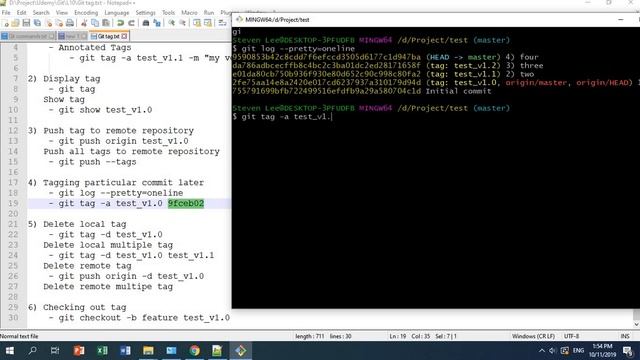The height and width of the screenshot is (360, 640).
Task: Click the Git Bash taskbar icon
Action: (240, 351)
